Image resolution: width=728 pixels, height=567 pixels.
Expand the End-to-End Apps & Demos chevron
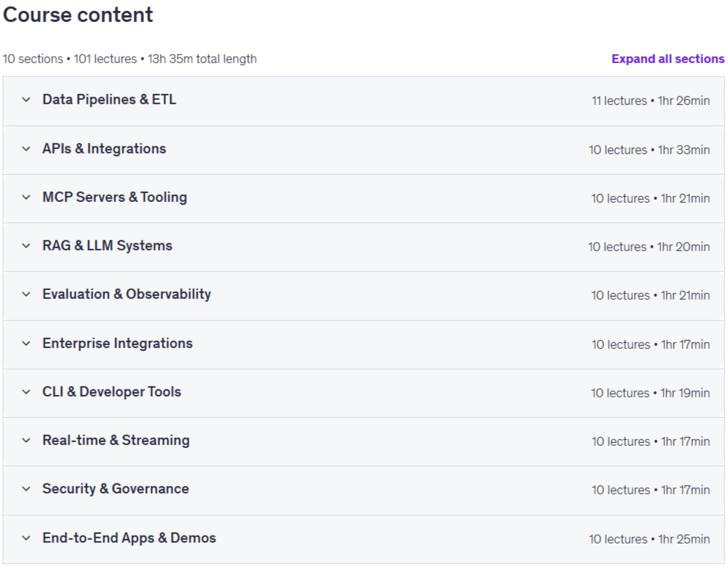pos(26,538)
